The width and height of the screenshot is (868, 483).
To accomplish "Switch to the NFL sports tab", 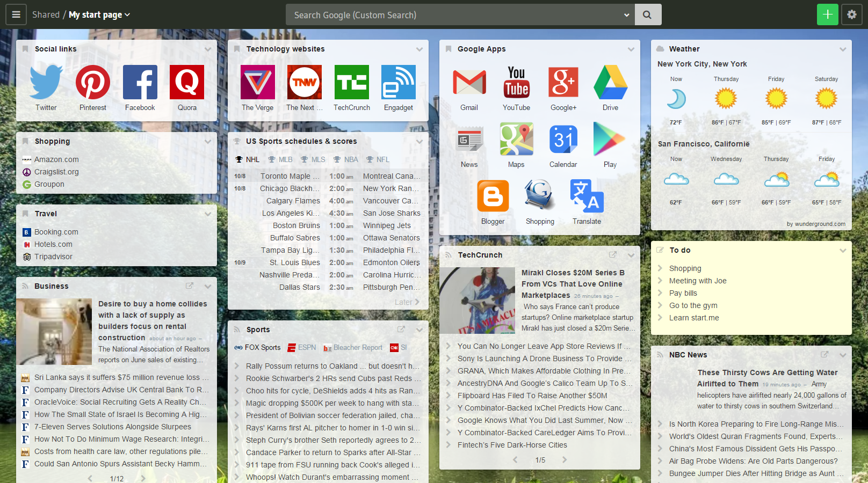I will (378, 159).
